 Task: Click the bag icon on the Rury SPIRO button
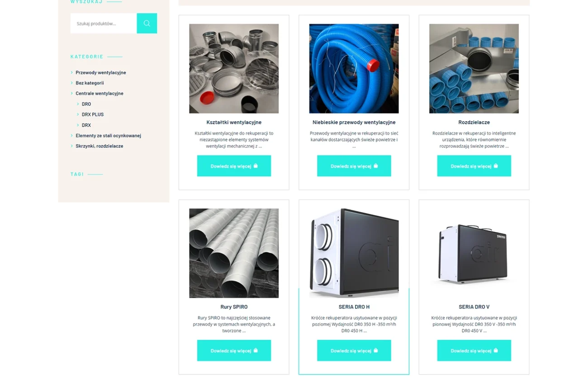click(x=256, y=350)
